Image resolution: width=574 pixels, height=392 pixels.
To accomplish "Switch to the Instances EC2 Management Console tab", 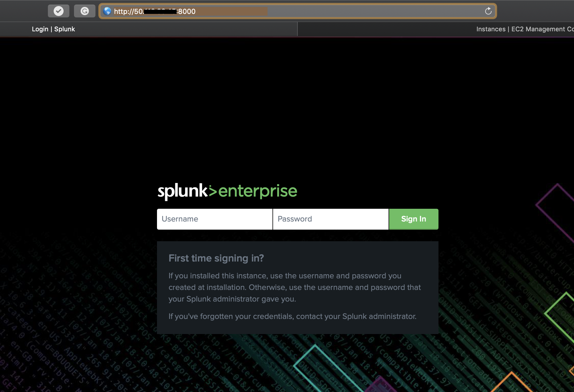I will click(x=524, y=29).
